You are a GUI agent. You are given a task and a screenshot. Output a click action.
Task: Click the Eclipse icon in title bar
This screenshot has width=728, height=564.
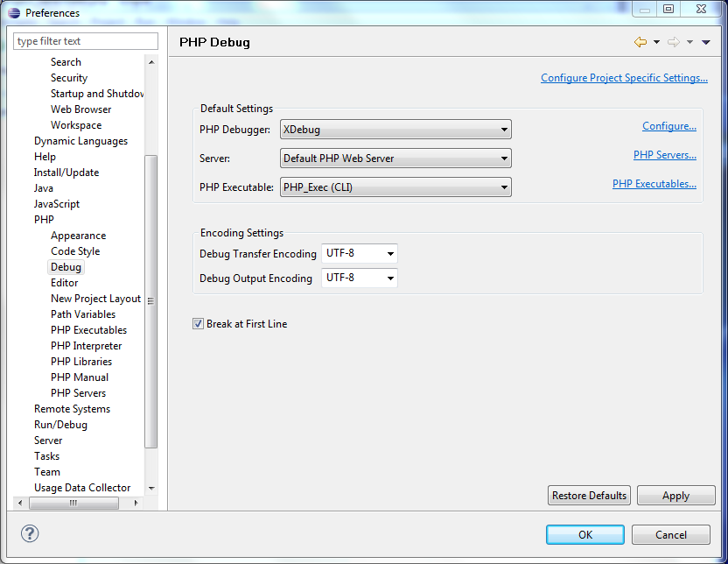[14, 13]
